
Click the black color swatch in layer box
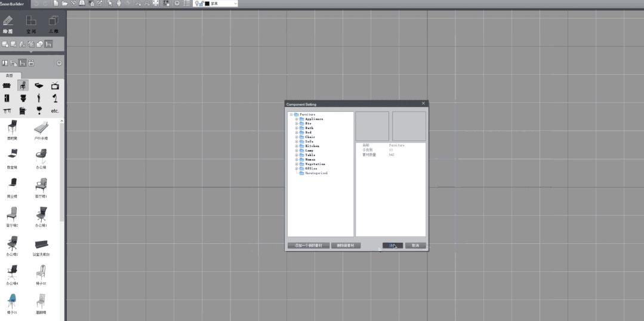point(208,4)
